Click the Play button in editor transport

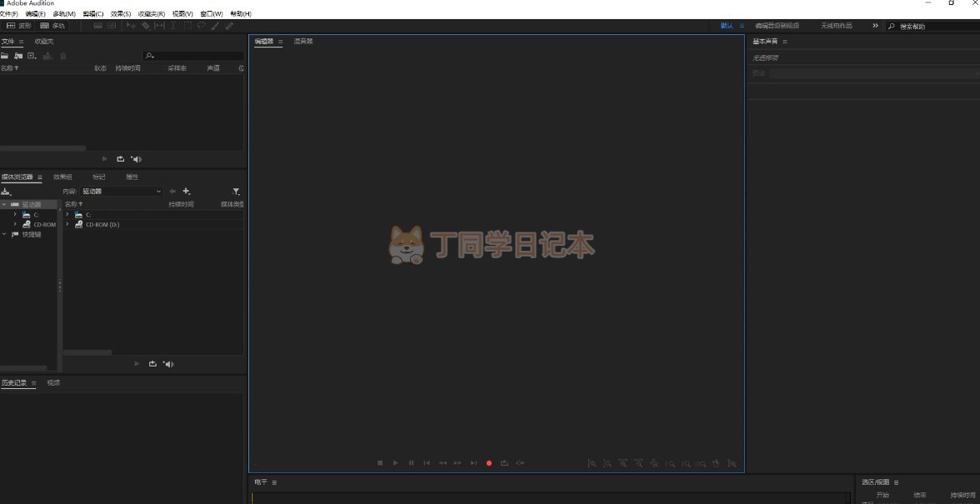click(396, 463)
